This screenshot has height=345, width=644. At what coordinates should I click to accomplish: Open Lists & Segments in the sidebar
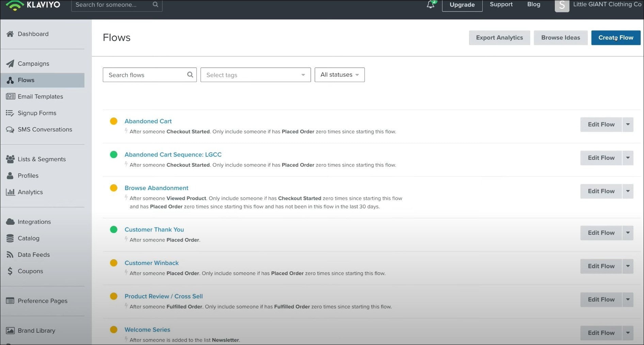coord(43,159)
